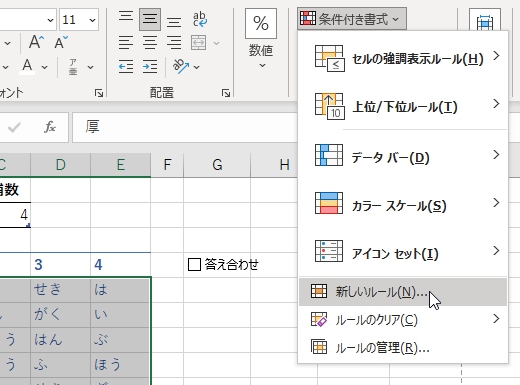
Task: Open font name dropdown arrow
Action: pyautogui.click(x=50, y=20)
